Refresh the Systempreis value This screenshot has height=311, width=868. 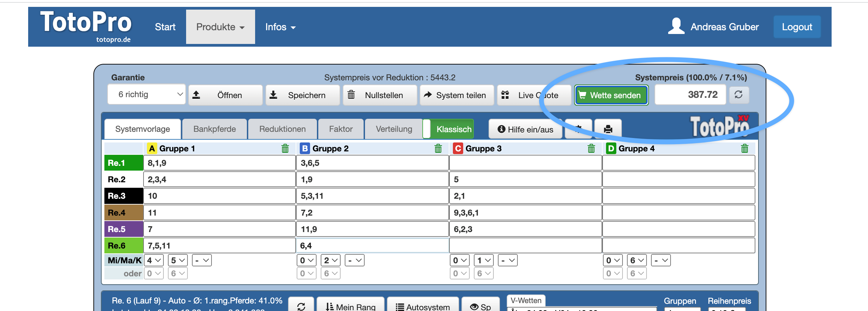(739, 94)
